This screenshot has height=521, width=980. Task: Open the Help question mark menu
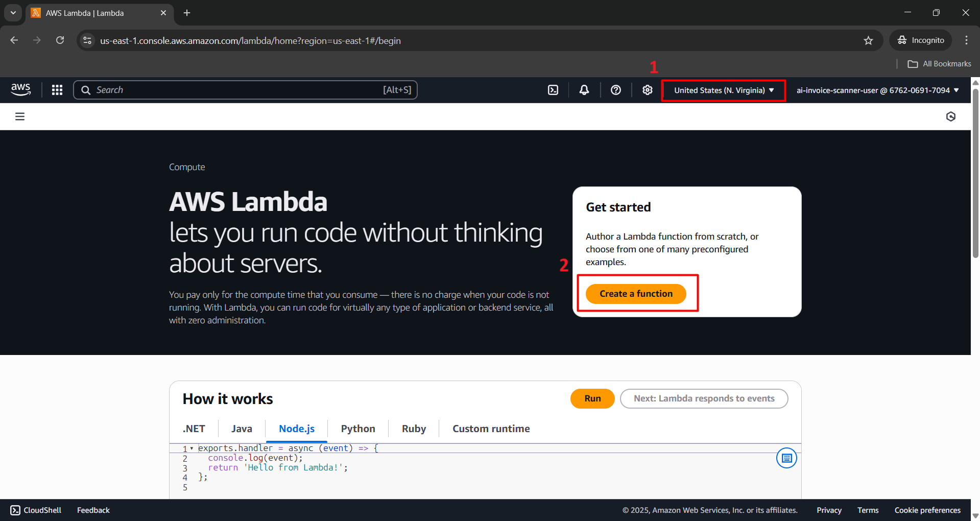(615, 89)
